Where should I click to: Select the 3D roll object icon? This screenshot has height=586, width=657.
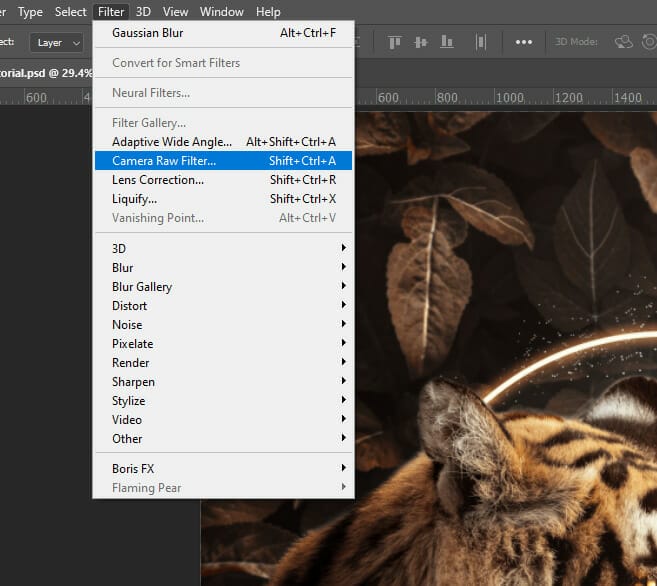(649, 42)
